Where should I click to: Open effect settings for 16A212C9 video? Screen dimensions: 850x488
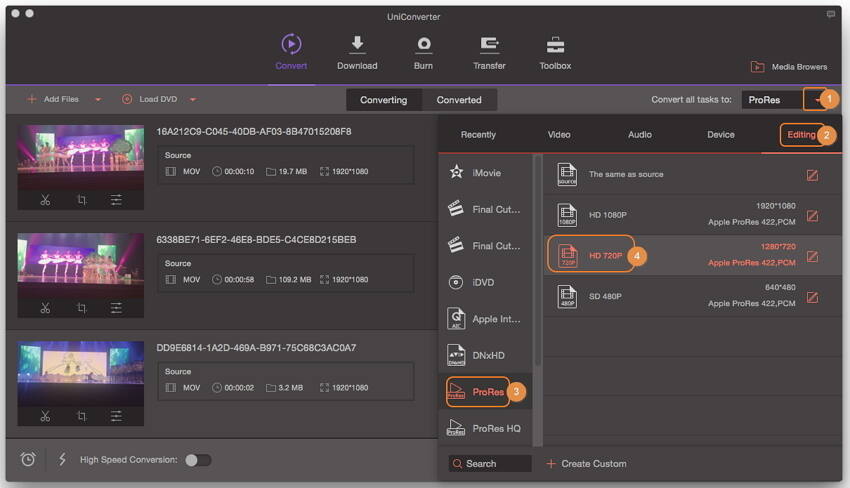click(116, 200)
